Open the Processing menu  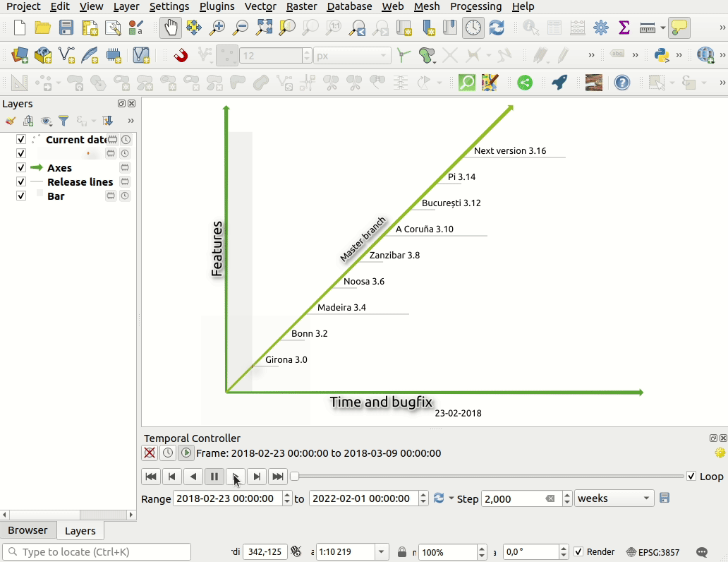(x=476, y=6)
